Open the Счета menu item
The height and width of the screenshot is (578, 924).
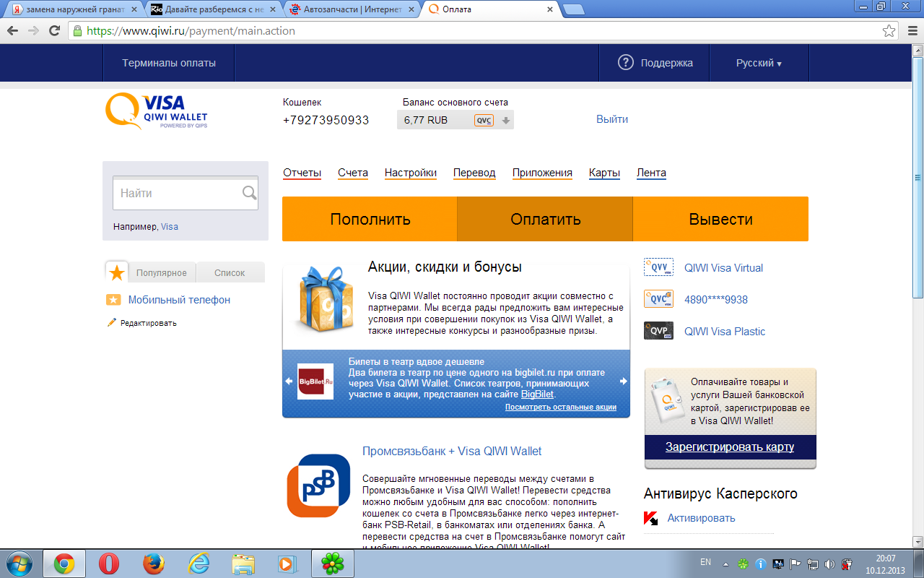[x=353, y=173]
